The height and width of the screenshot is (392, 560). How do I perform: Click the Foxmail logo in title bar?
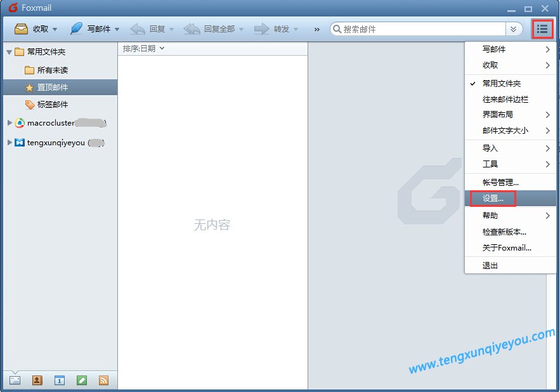13,8
